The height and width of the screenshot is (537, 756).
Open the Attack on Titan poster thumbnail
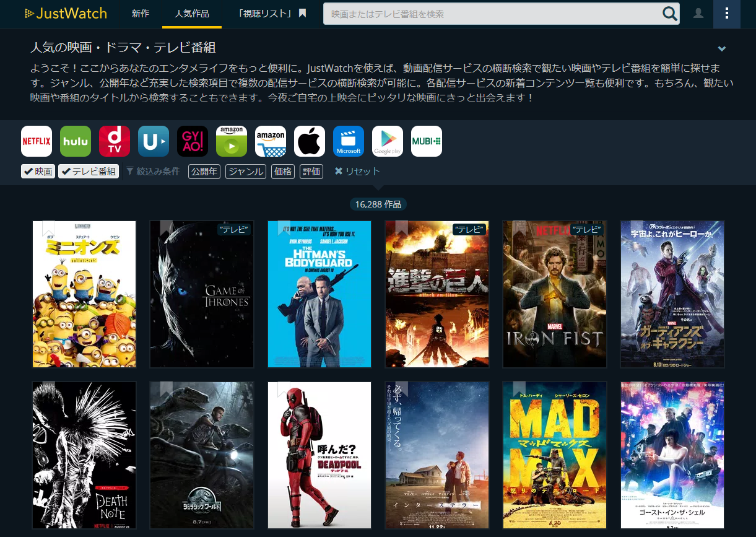[x=437, y=294]
